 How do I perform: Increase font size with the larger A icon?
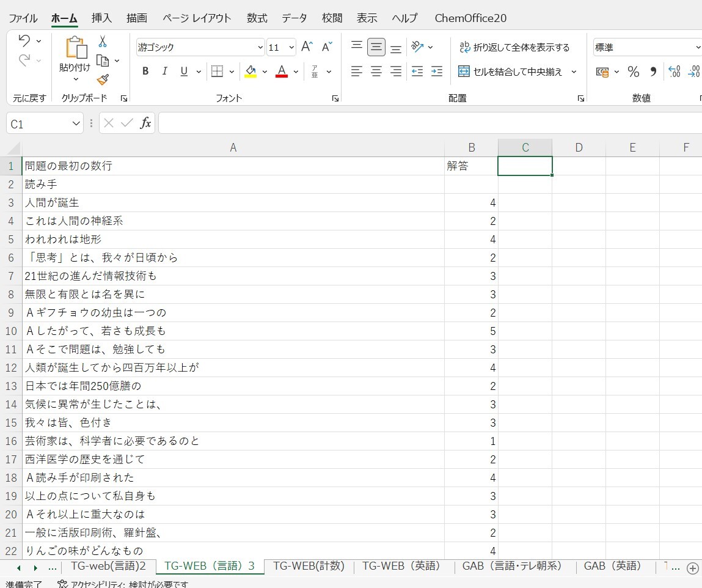point(307,47)
